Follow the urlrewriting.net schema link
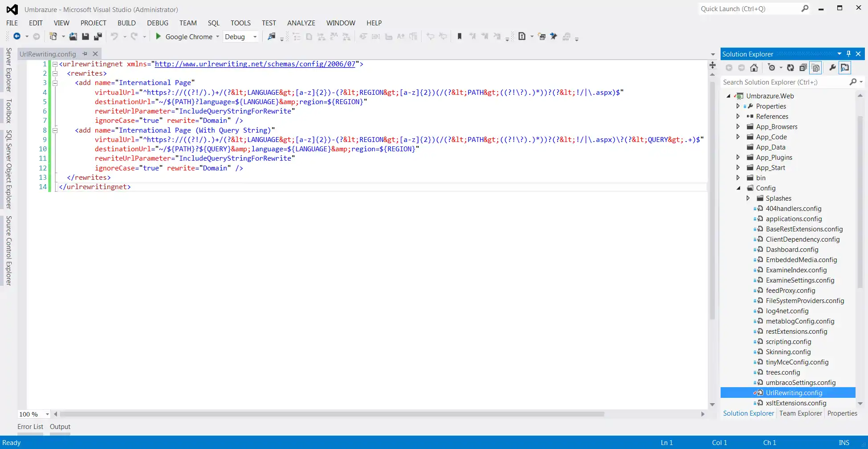Image resolution: width=868 pixels, height=449 pixels. pos(255,64)
